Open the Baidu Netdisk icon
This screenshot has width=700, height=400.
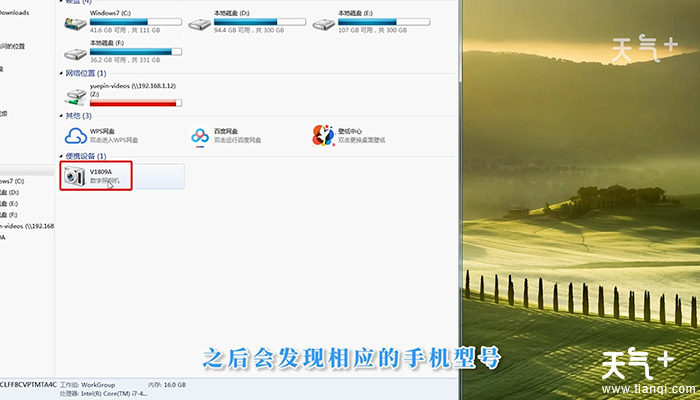(200, 137)
